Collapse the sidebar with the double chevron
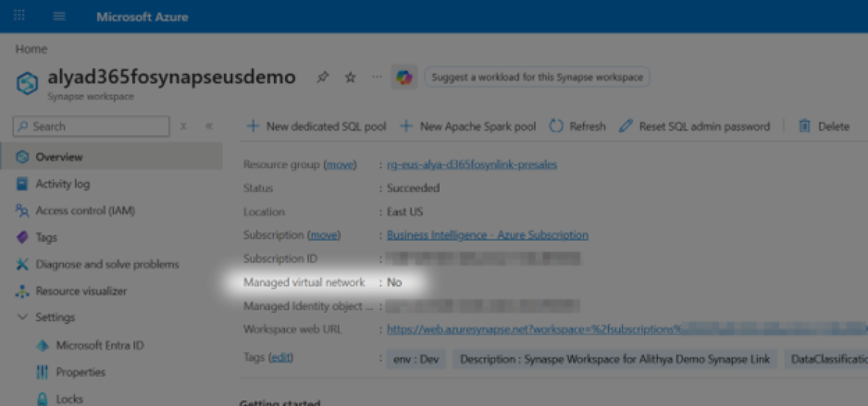 click(x=209, y=126)
